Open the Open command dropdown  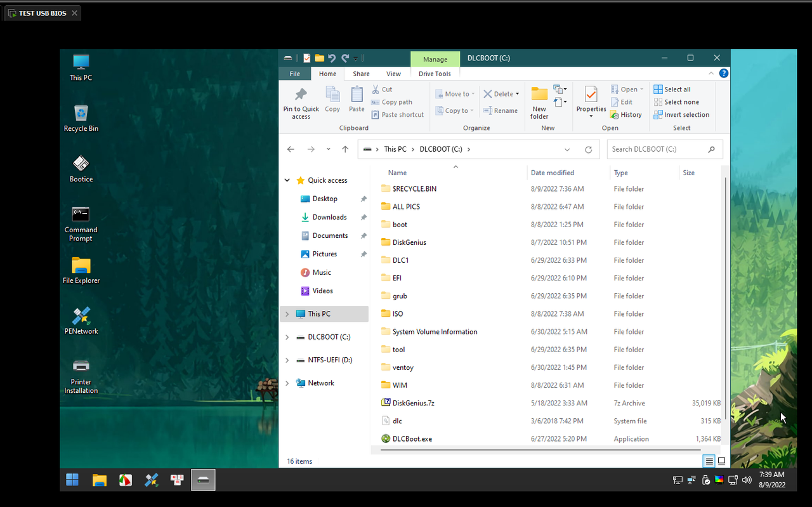pos(641,89)
